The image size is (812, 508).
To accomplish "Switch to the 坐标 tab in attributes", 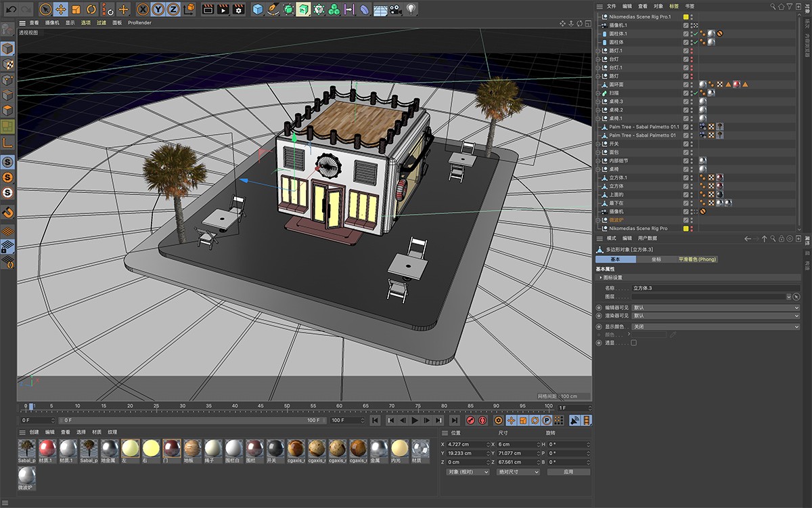I will click(656, 259).
